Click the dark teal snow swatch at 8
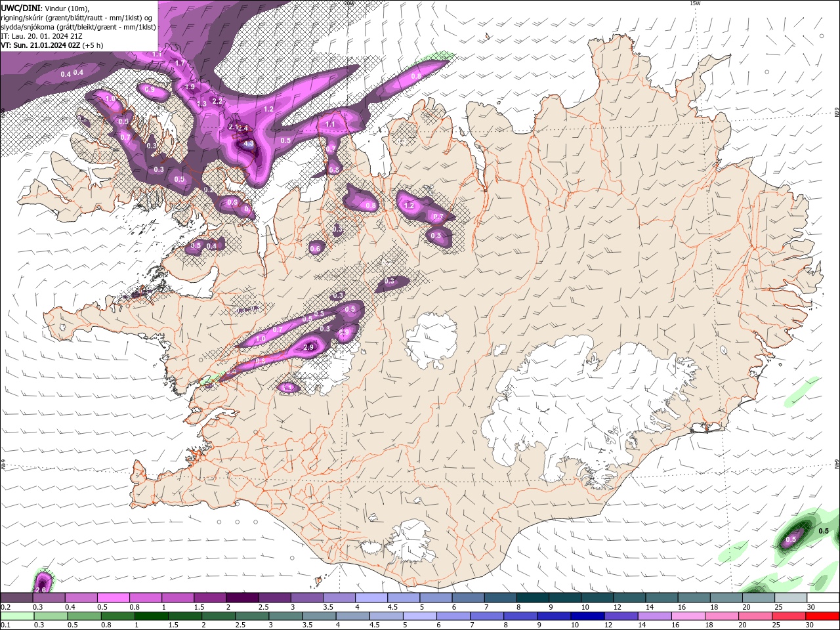The width and height of the screenshot is (840, 630). (x=533, y=597)
